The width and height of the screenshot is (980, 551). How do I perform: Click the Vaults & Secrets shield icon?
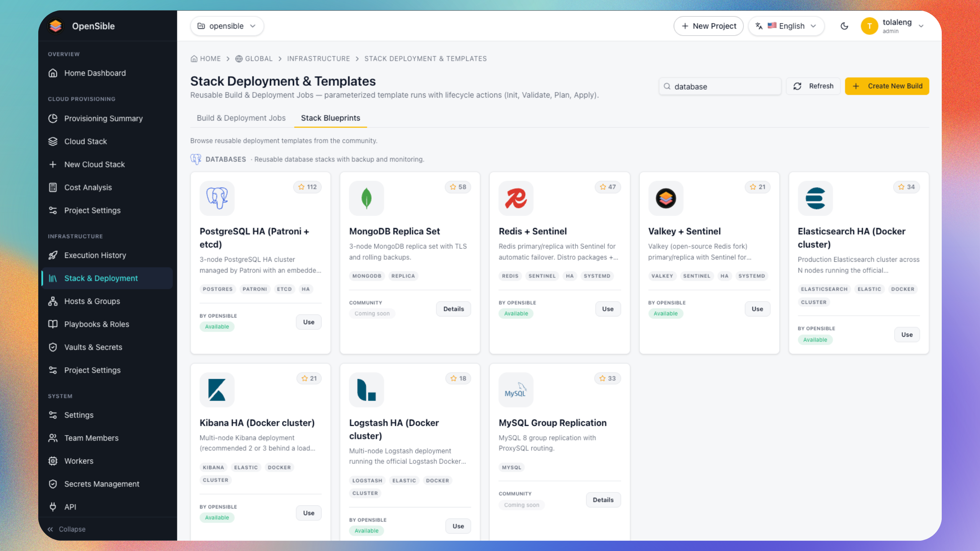53,347
